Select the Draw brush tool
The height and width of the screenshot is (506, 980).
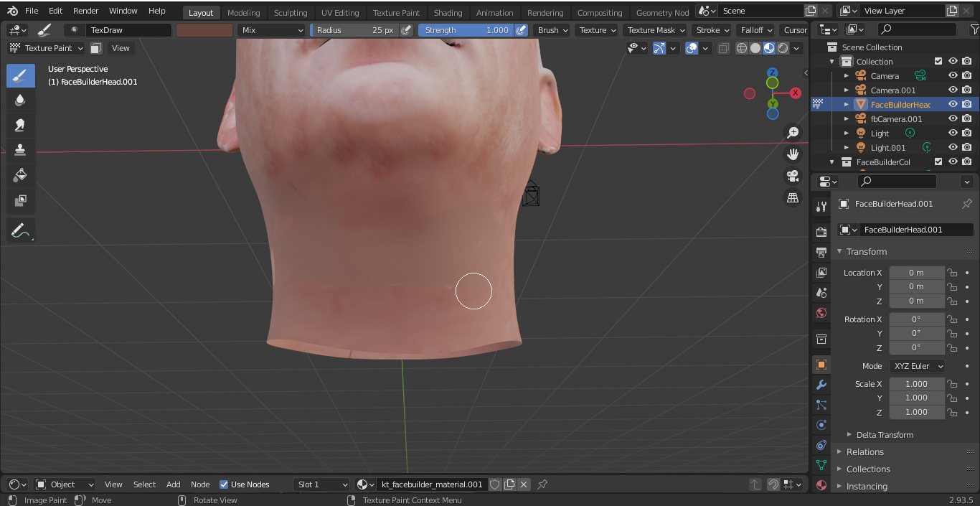tap(21, 75)
